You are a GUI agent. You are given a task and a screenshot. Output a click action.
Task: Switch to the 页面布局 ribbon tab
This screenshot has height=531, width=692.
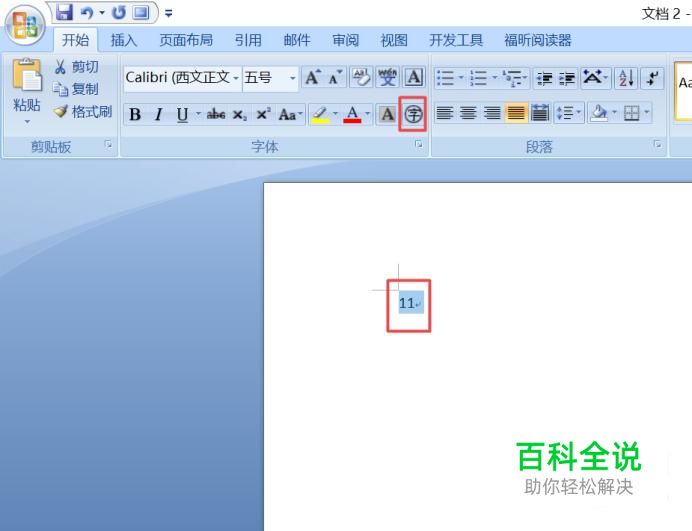click(x=186, y=40)
